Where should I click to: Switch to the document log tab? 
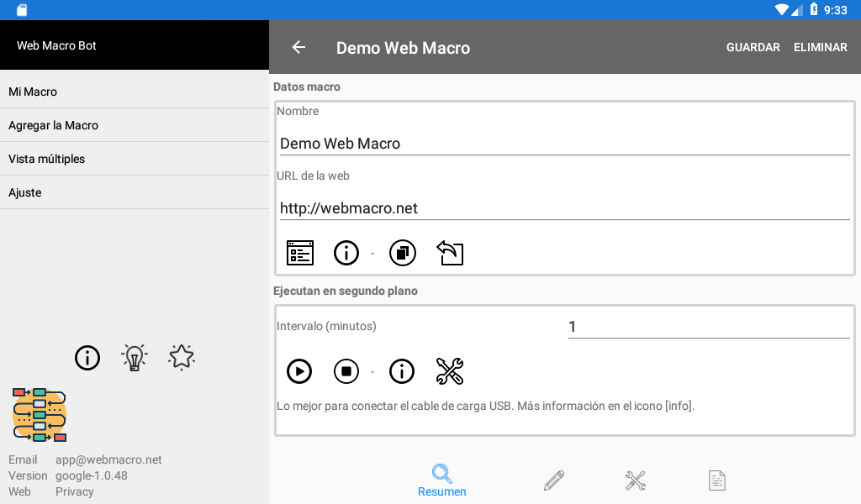point(717,480)
